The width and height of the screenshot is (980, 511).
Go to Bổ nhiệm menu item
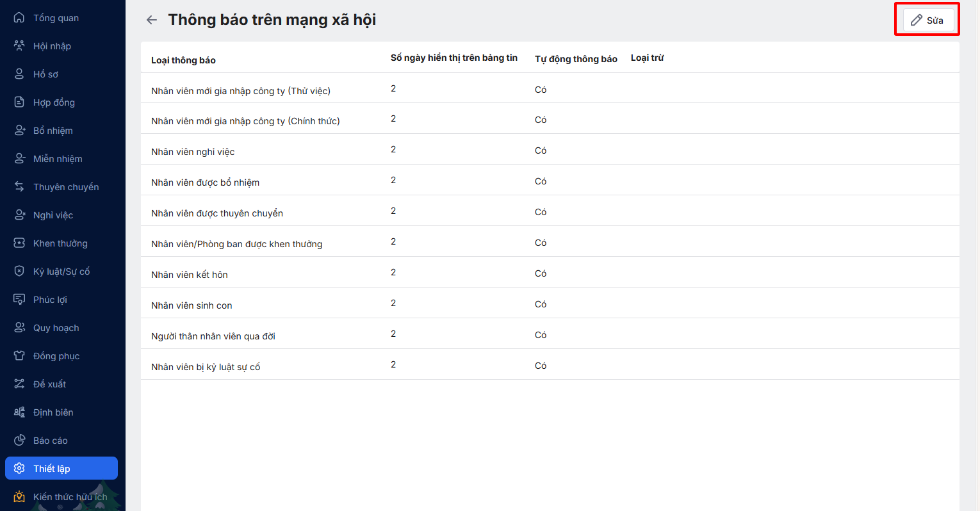point(53,131)
